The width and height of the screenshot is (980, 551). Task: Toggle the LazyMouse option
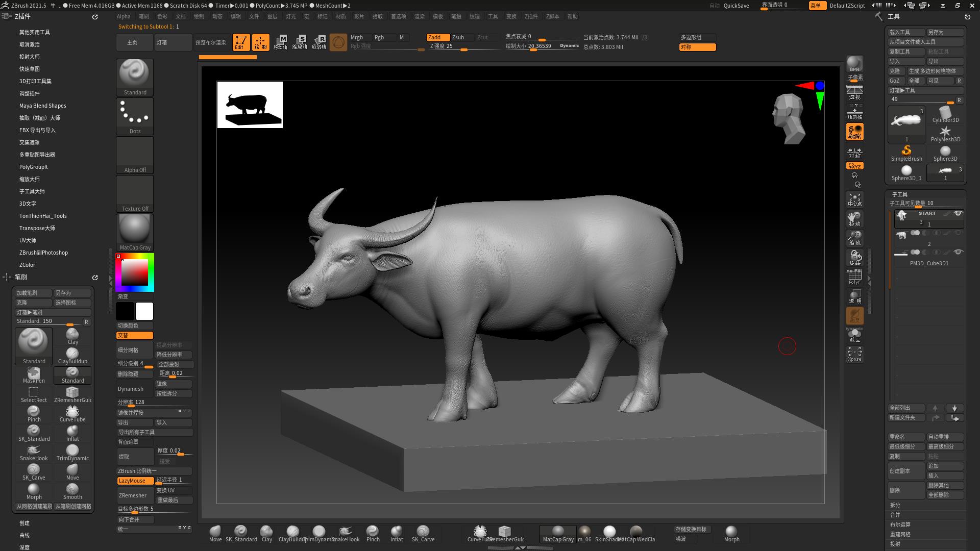[135, 481]
